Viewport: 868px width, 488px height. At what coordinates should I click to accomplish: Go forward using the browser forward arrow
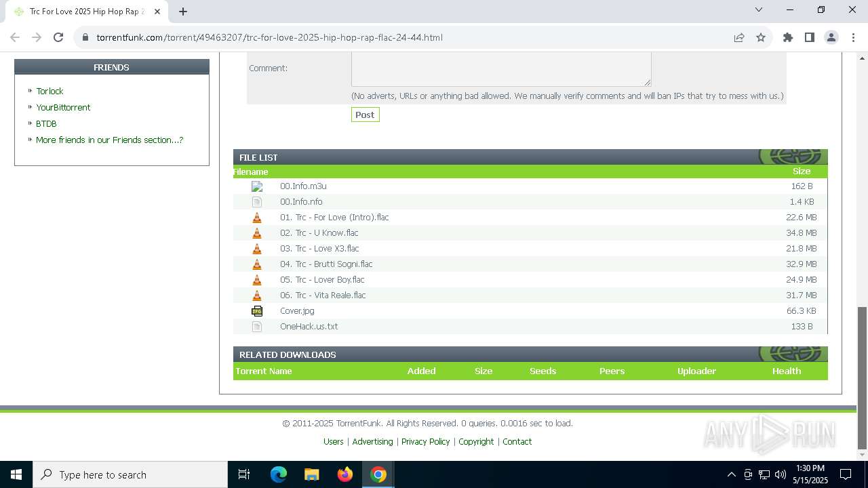[37, 37]
